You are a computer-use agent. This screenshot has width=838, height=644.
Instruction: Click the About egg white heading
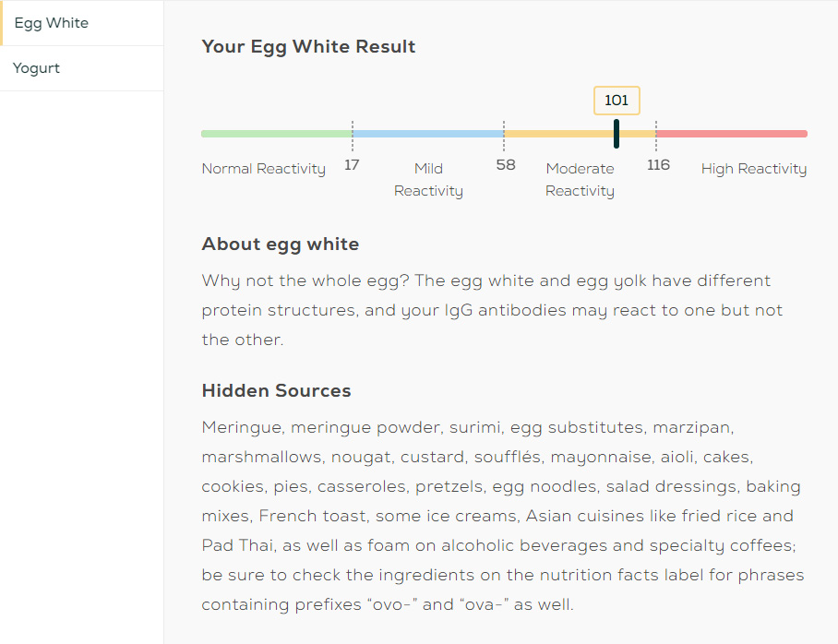(x=280, y=244)
